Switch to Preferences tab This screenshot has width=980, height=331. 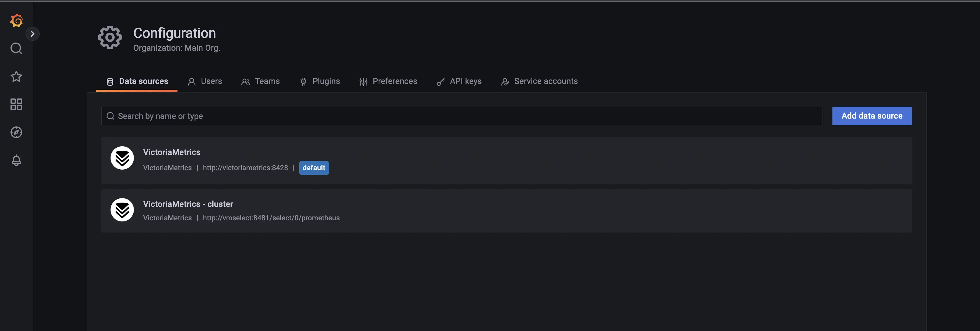(388, 81)
